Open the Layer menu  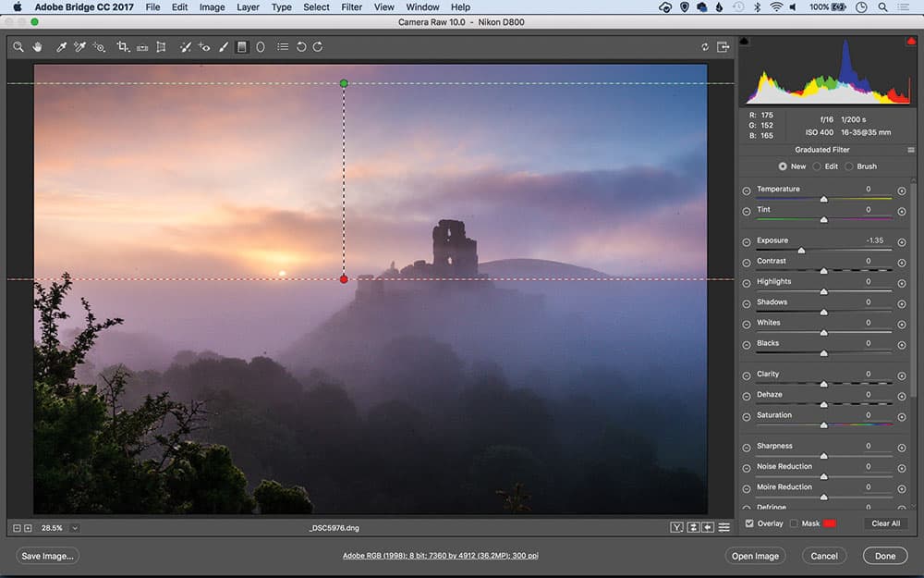[248, 7]
